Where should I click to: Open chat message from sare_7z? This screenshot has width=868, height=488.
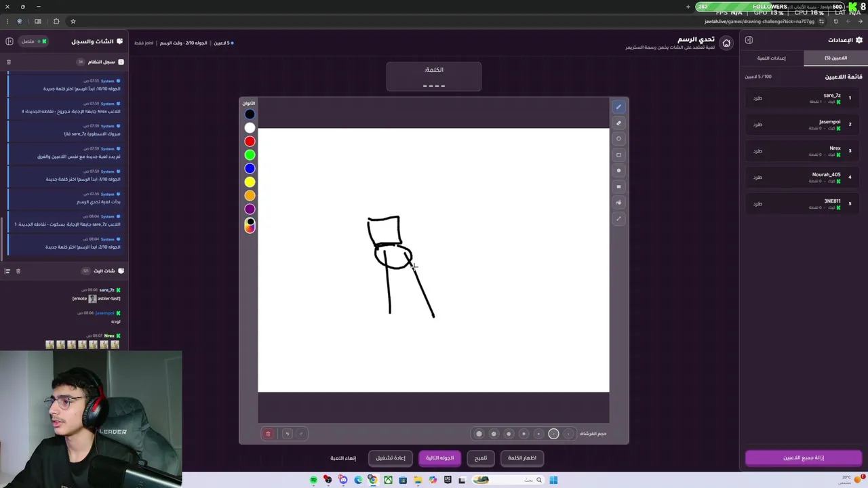click(96, 294)
